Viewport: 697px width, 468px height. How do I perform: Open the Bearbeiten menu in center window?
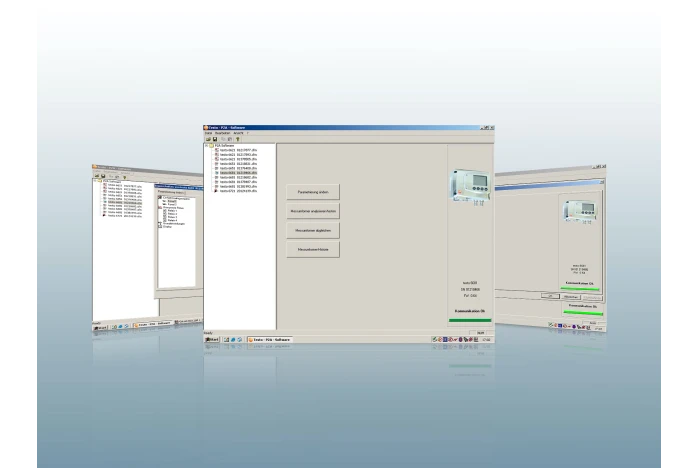pos(223,133)
